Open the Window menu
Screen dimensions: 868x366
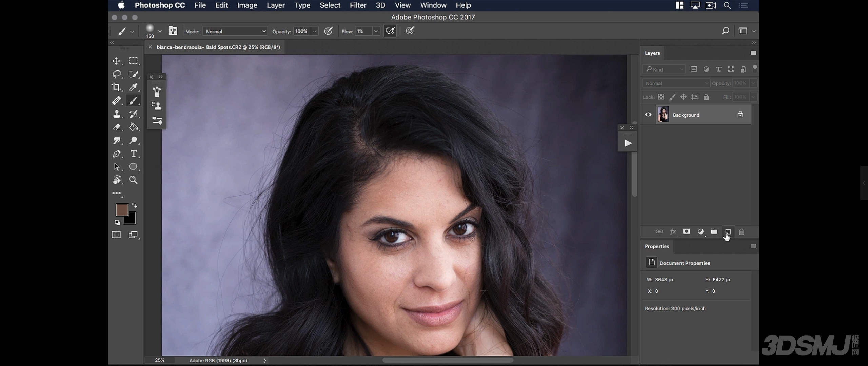coord(433,5)
